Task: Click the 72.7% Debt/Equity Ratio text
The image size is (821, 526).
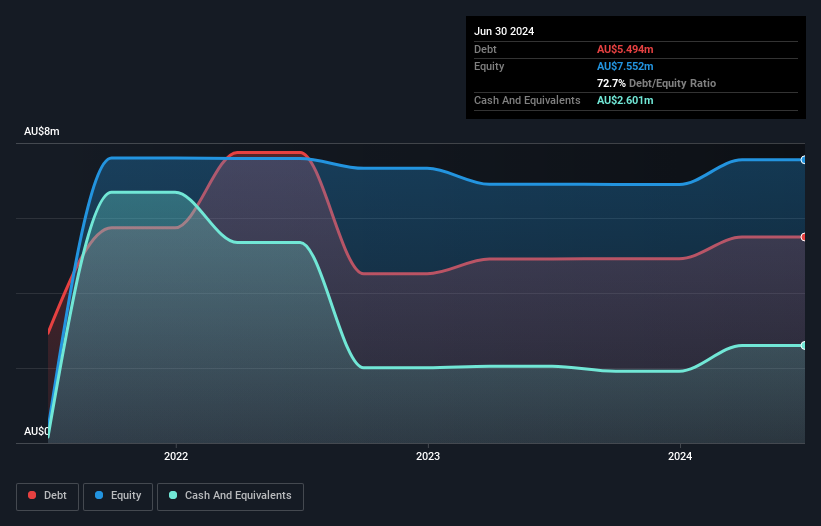Action: tap(656, 83)
